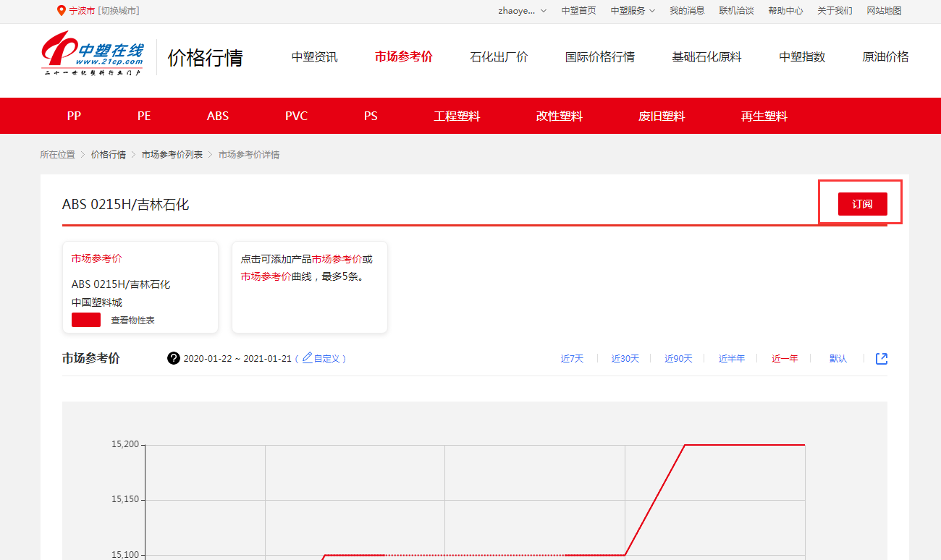Click the 切换城市 link

tap(119, 11)
